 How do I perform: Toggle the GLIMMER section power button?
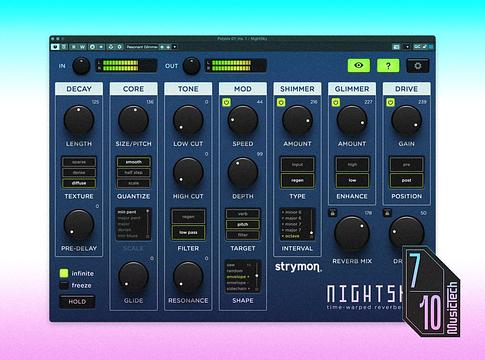pyautogui.click(x=336, y=102)
